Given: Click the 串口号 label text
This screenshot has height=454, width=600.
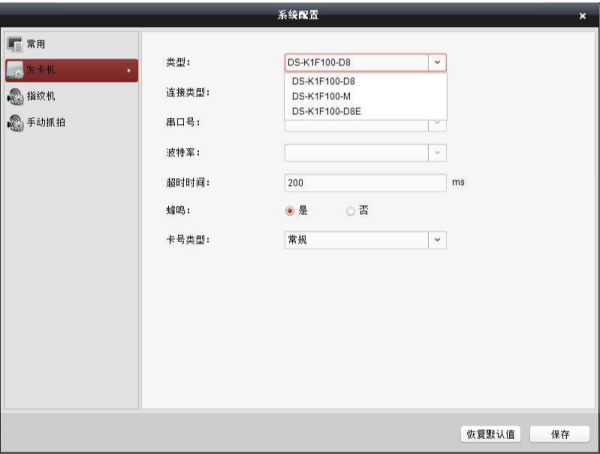Looking at the screenshot, I should click(183, 122).
